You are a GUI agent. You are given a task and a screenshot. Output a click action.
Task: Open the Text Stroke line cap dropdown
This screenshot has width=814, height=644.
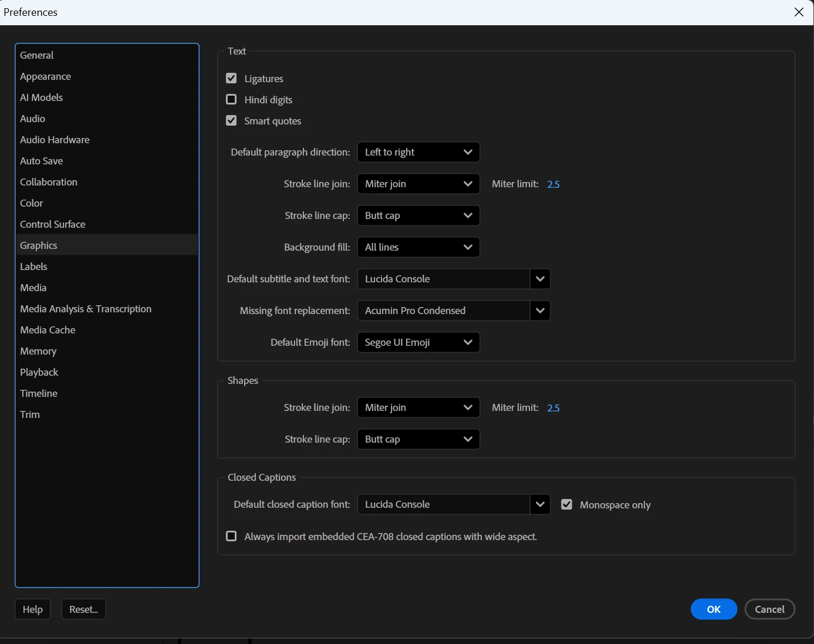pos(418,215)
